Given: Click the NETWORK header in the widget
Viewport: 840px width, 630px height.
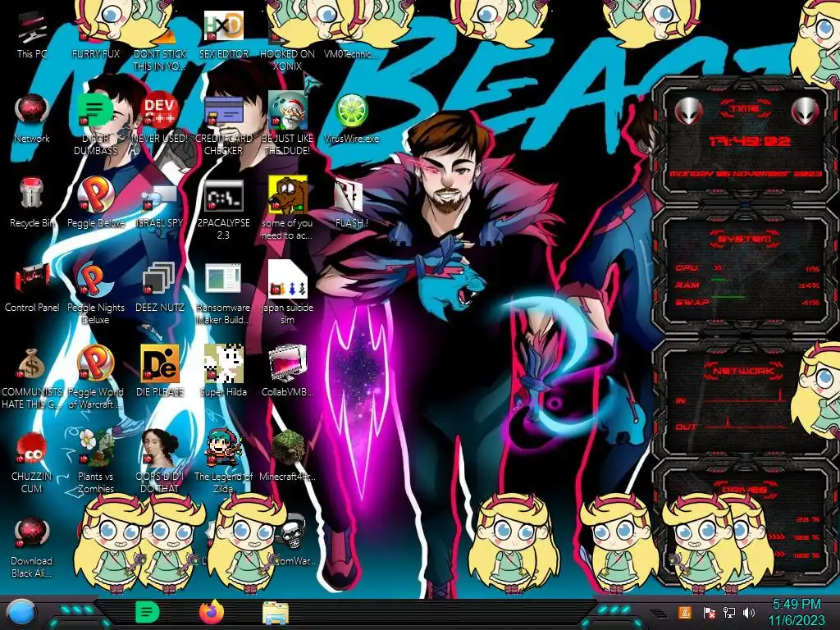Looking at the screenshot, I should tap(743, 370).
